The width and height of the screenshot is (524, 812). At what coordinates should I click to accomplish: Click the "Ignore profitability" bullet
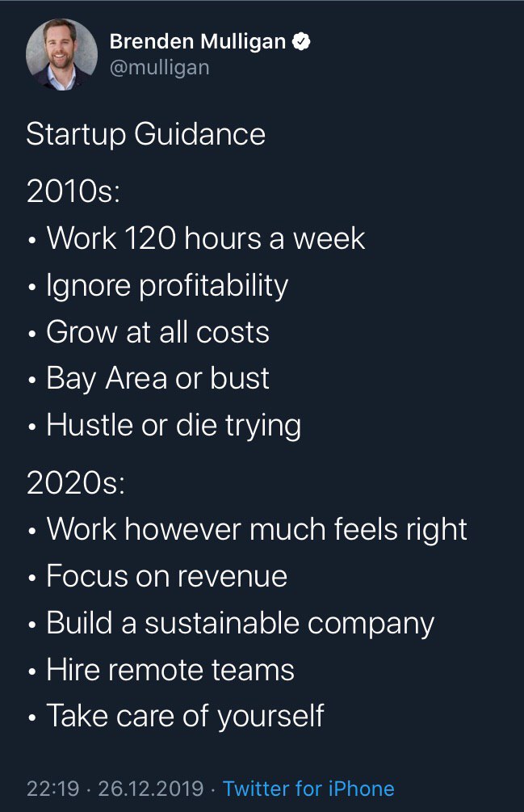click(167, 285)
